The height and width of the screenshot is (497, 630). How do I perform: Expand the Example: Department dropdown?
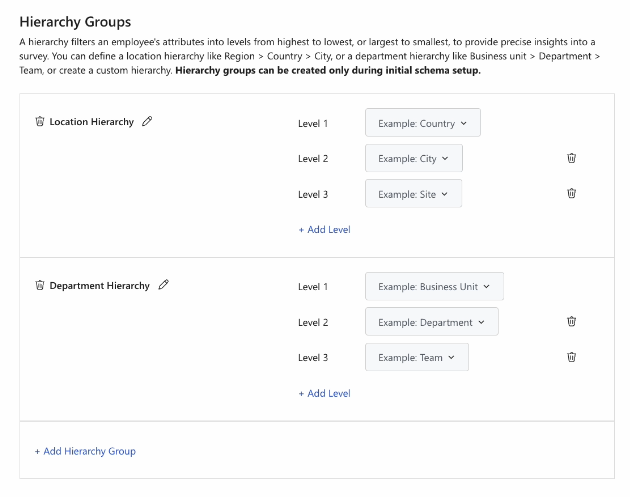coord(432,322)
